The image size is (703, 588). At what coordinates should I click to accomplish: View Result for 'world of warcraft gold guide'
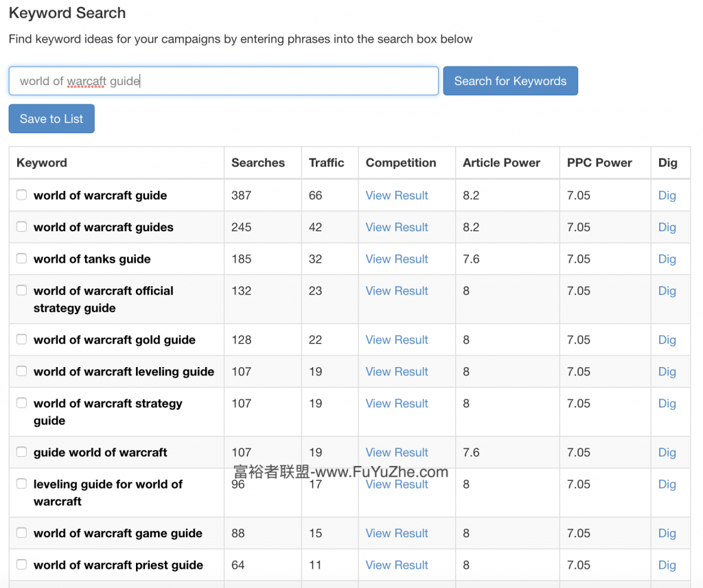point(397,340)
